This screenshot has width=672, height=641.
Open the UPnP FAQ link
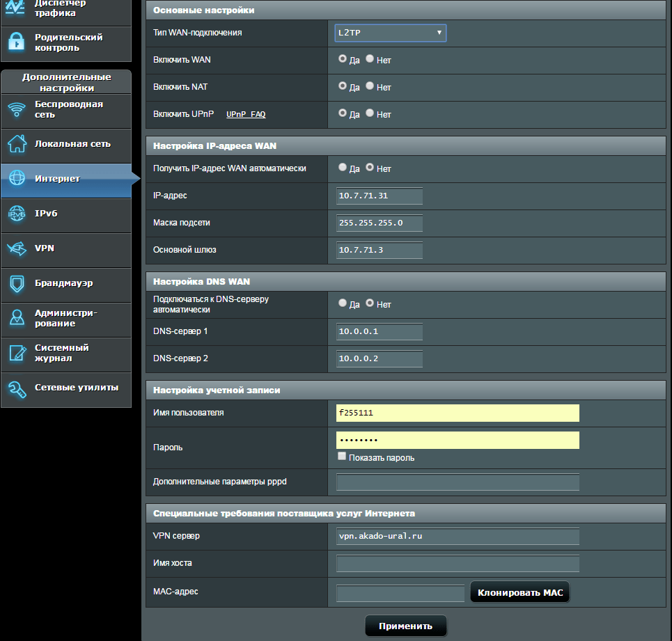[246, 115]
